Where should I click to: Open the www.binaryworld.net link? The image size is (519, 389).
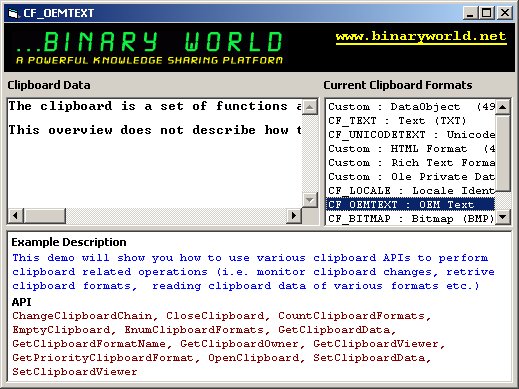(x=421, y=36)
